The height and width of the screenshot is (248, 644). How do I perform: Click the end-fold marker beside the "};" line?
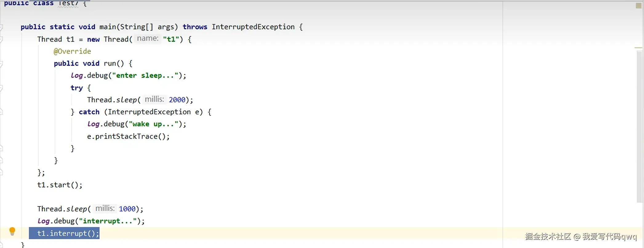(x=1, y=172)
